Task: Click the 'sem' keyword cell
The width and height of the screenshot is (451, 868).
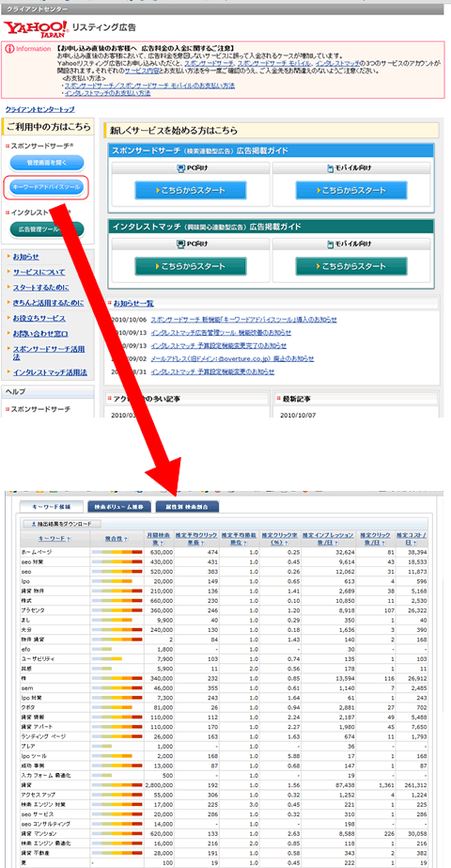Action: [55, 687]
